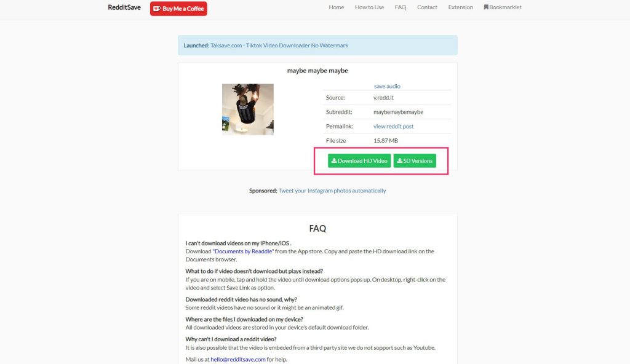Open the Home navigation item
The image size is (630, 364).
click(337, 7)
